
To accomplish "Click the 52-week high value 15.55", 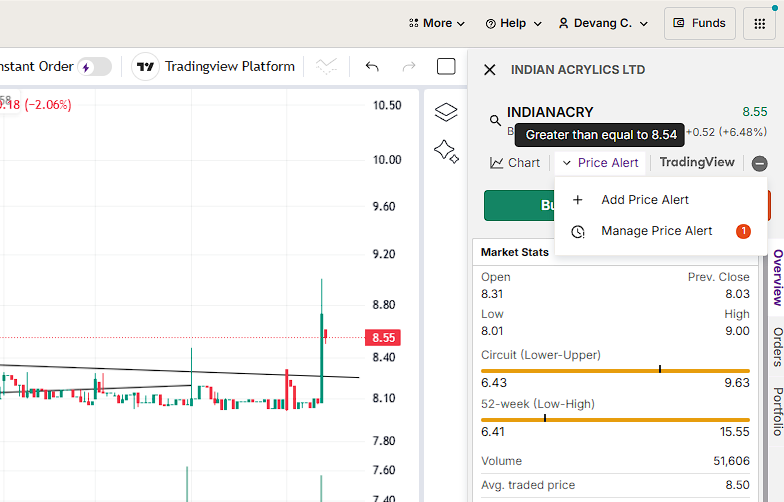I will click(734, 432).
